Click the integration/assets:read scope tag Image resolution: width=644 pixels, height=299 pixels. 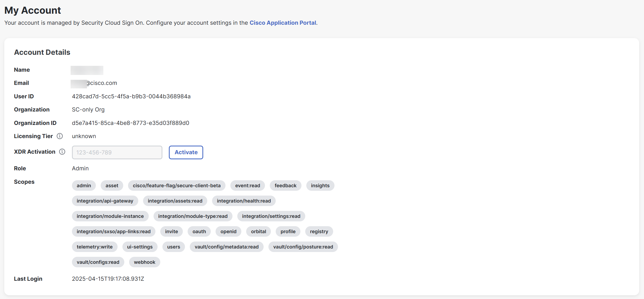pos(175,201)
